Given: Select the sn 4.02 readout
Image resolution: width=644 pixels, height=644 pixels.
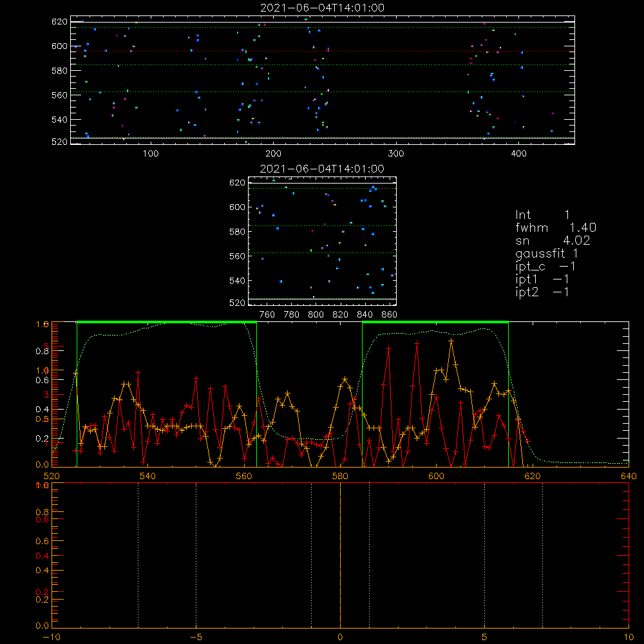Looking at the screenshot, I should pyautogui.click(x=553, y=240).
